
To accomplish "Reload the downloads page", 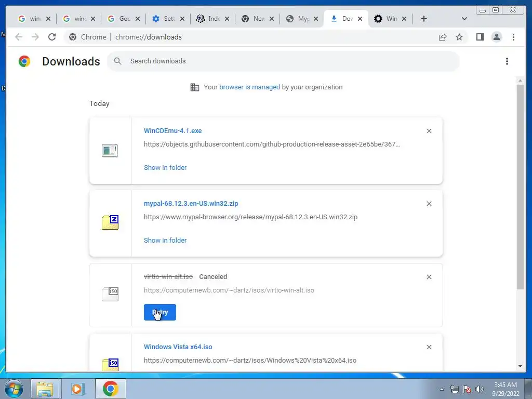I will coord(52,37).
